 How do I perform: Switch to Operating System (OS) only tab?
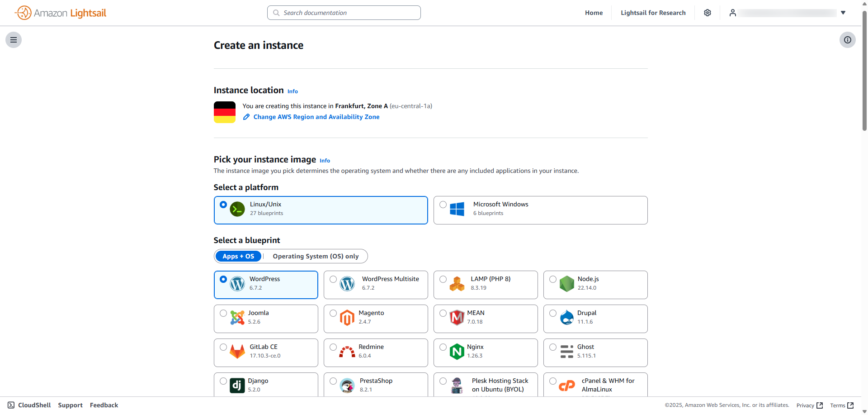click(x=316, y=256)
